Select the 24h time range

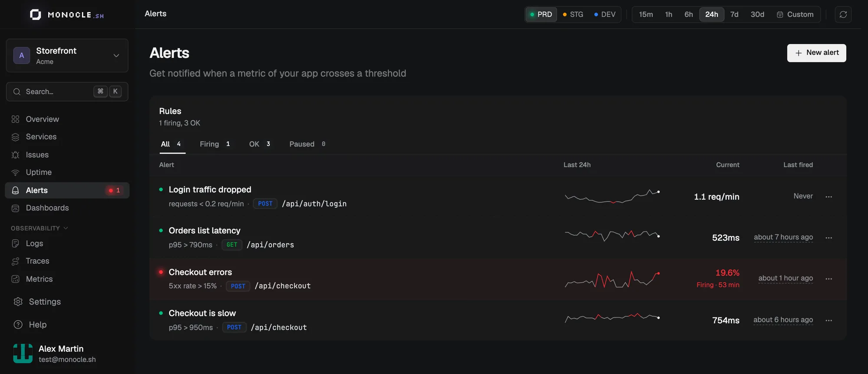[x=712, y=14]
